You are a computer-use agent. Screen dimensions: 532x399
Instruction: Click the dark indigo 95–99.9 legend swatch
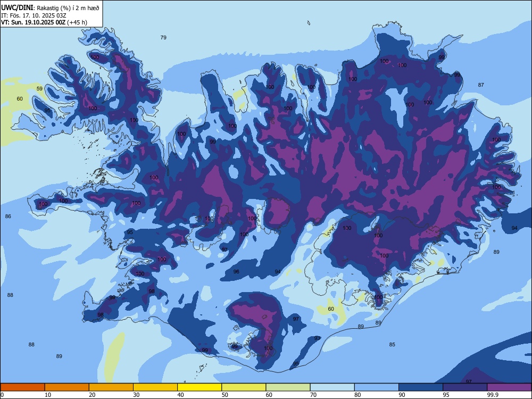[x=465, y=387]
